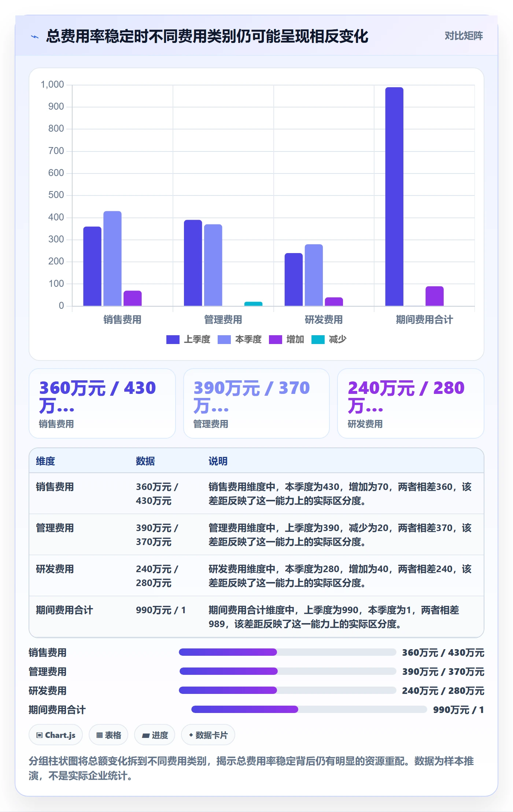Click the 期间费用合计 增加 bar
The width and height of the screenshot is (513, 812).
[x=435, y=296]
